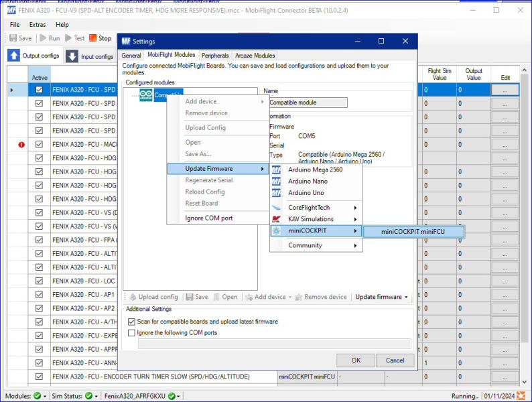Open the Update firmware toolbar dropdown
The height and width of the screenshot is (402, 532).
point(381,297)
